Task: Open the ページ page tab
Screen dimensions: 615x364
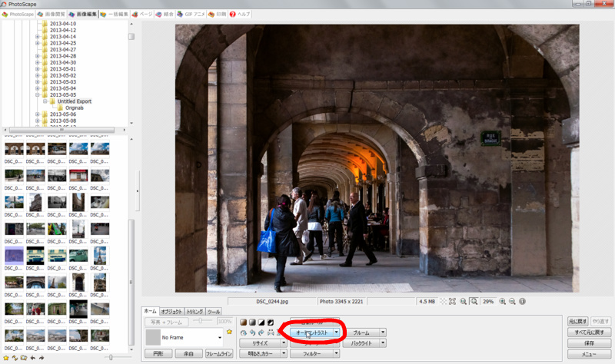Action: 142,14
